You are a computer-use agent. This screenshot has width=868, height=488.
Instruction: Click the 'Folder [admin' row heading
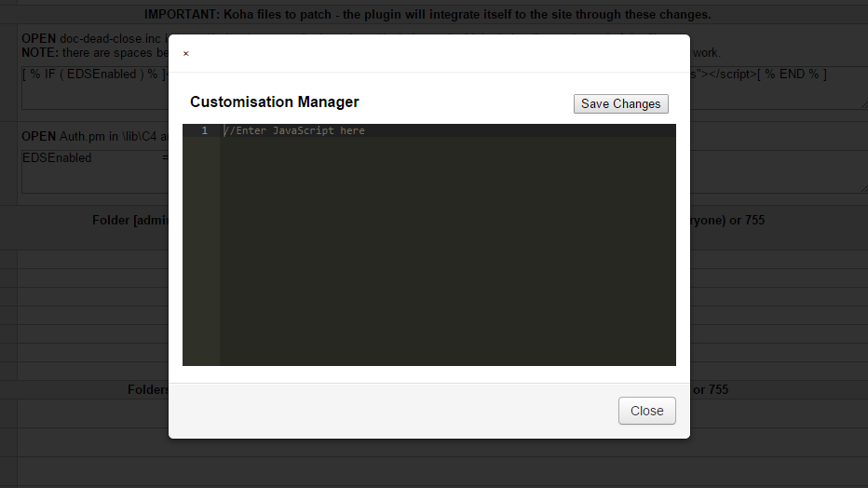coord(129,221)
